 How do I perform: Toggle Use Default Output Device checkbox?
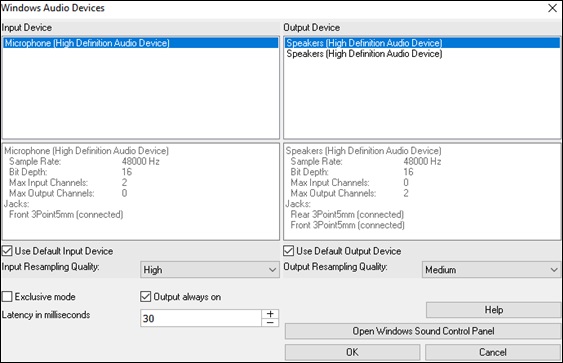(x=288, y=251)
